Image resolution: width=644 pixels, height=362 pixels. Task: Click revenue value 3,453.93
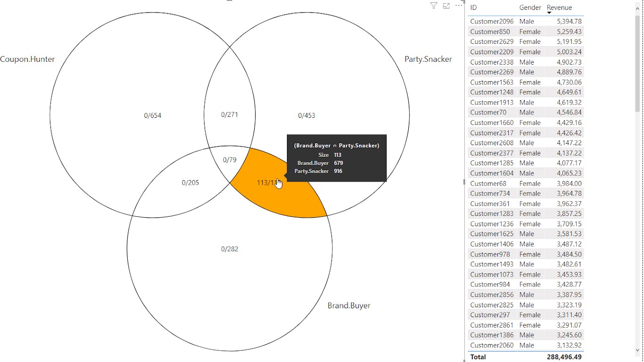(x=569, y=274)
